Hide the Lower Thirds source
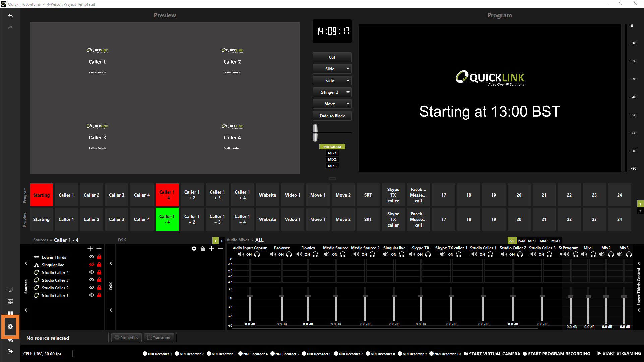This screenshot has height=362, width=644. (91, 257)
